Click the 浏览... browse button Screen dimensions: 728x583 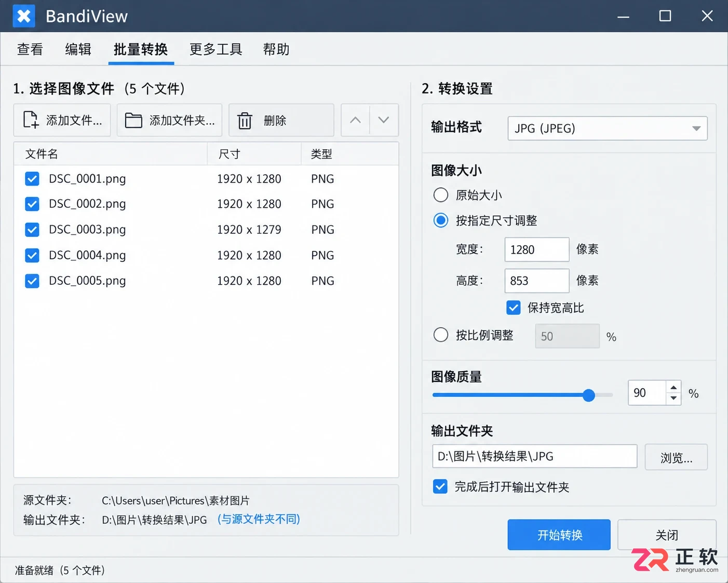pos(676,457)
